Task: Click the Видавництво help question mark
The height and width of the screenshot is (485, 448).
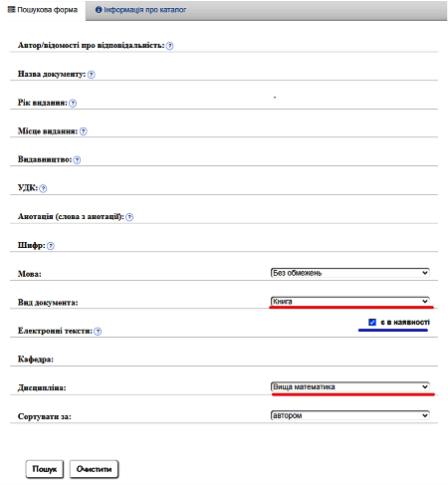Action: coord(77,160)
